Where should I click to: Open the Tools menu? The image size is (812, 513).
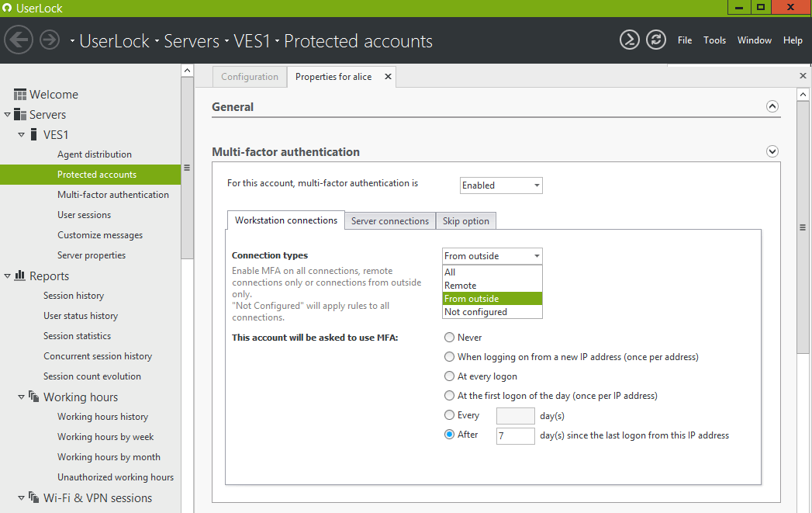click(x=714, y=40)
